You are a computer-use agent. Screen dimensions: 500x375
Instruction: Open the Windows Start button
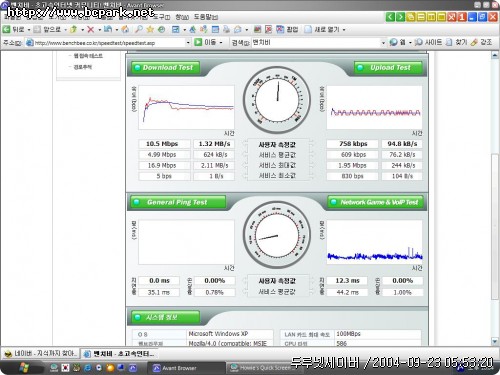[23, 368]
